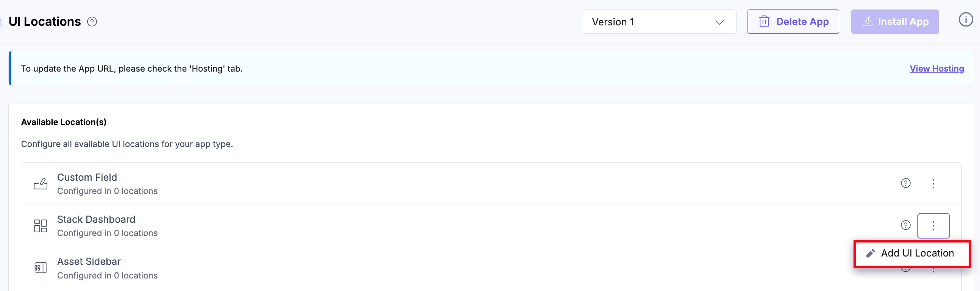The height and width of the screenshot is (291, 980).
Task: Click the Install App button
Action: 894,22
